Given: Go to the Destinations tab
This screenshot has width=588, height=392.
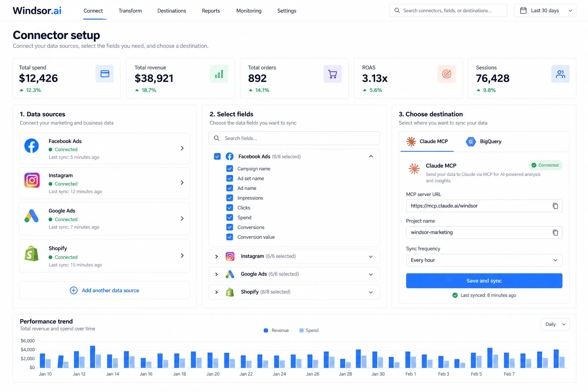Looking at the screenshot, I should (x=171, y=11).
